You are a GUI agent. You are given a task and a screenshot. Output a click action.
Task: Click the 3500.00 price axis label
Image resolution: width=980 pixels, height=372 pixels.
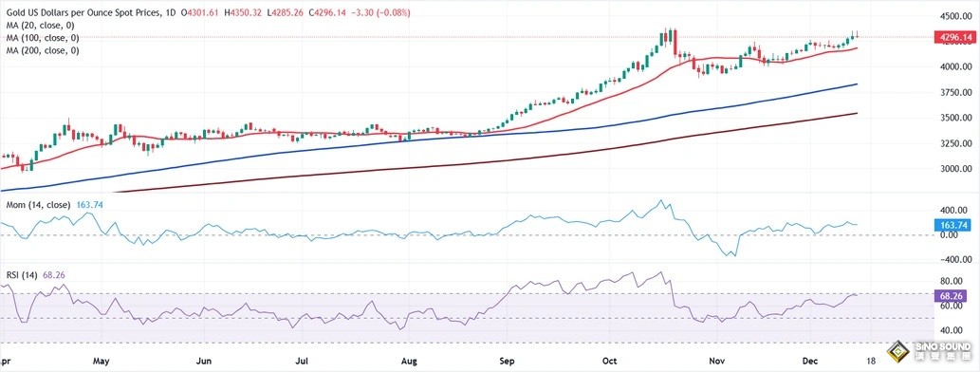click(954, 119)
